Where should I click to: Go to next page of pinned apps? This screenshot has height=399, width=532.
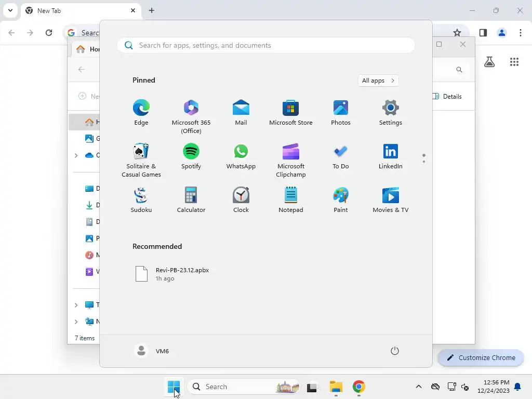tap(424, 162)
